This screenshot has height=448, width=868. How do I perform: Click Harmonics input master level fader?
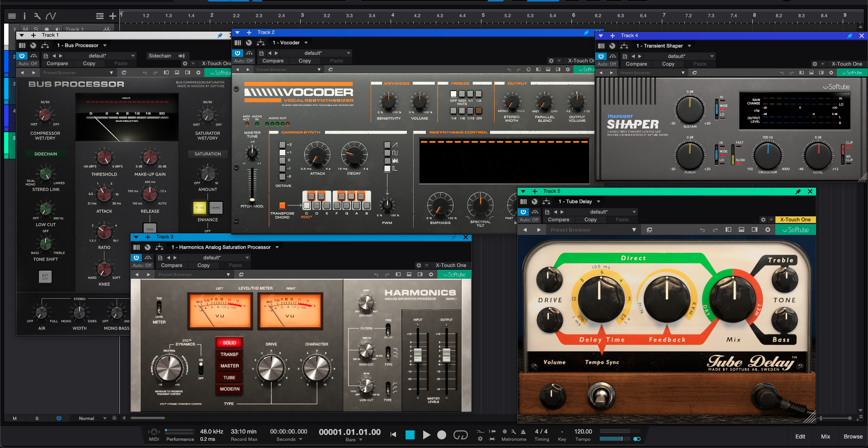(x=418, y=355)
